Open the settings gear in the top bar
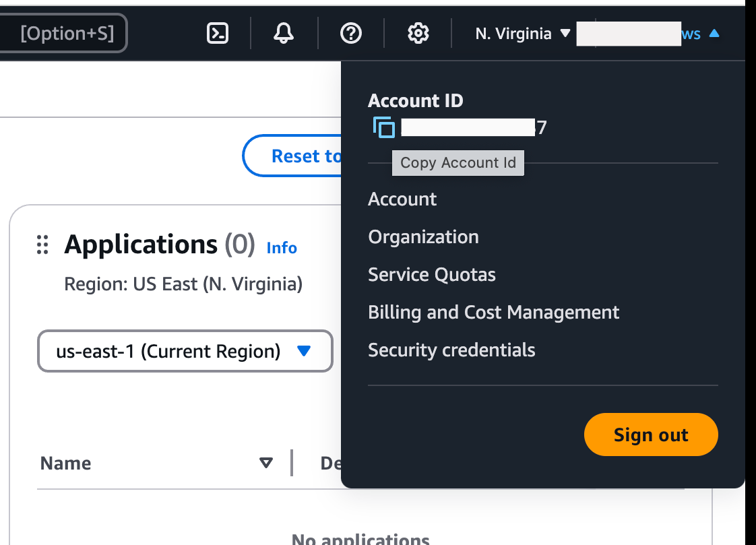The height and width of the screenshot is (545, 756). pyautogui.click(x=418, y=33)
